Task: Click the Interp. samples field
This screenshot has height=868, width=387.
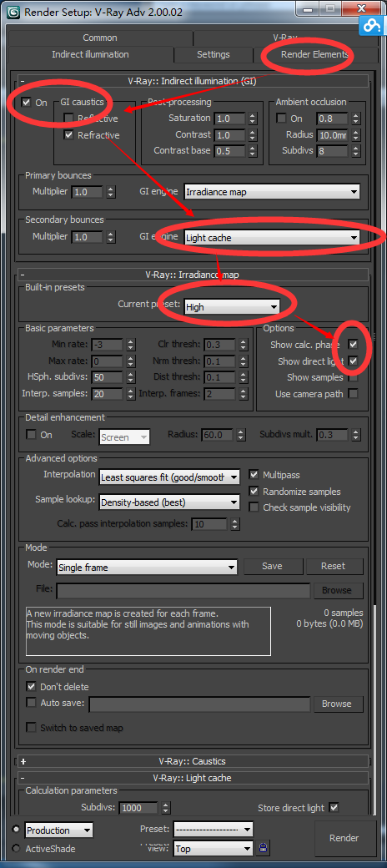Action: (107, 394)
